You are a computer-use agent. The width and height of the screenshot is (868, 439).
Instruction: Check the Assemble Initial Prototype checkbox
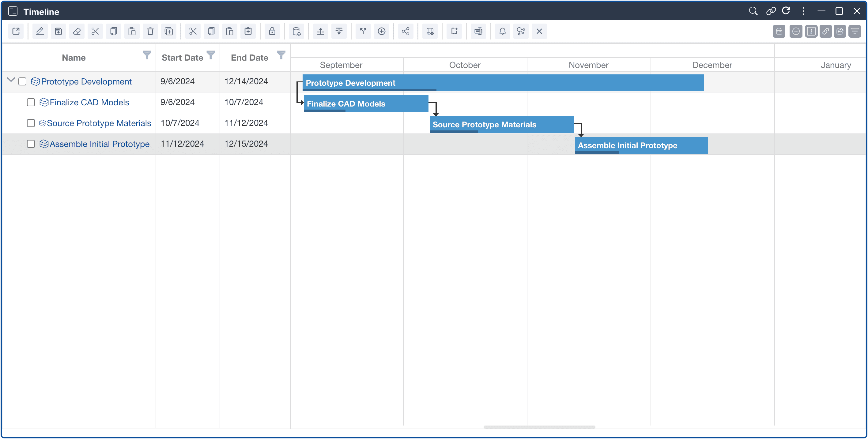coord(31,144)
